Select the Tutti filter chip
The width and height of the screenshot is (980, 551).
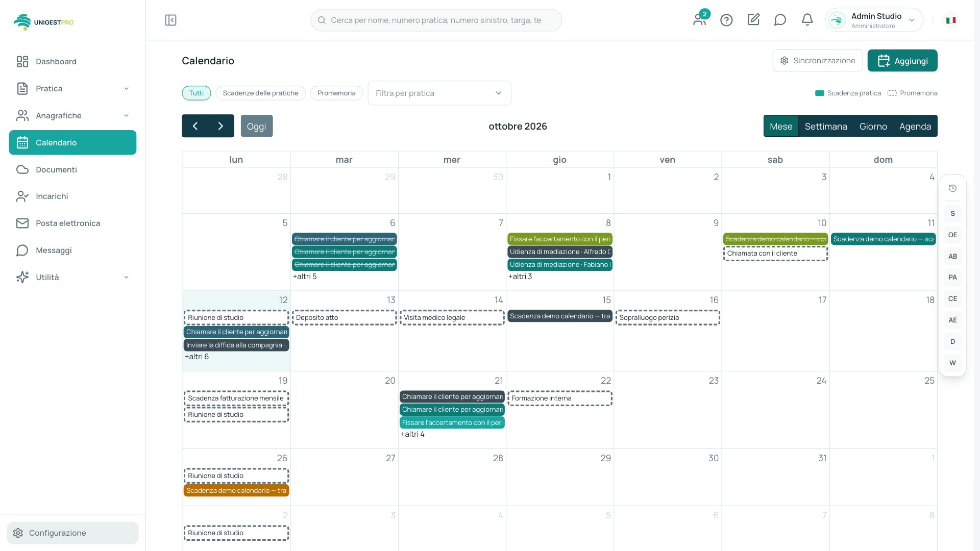click(x=197, y=93)
